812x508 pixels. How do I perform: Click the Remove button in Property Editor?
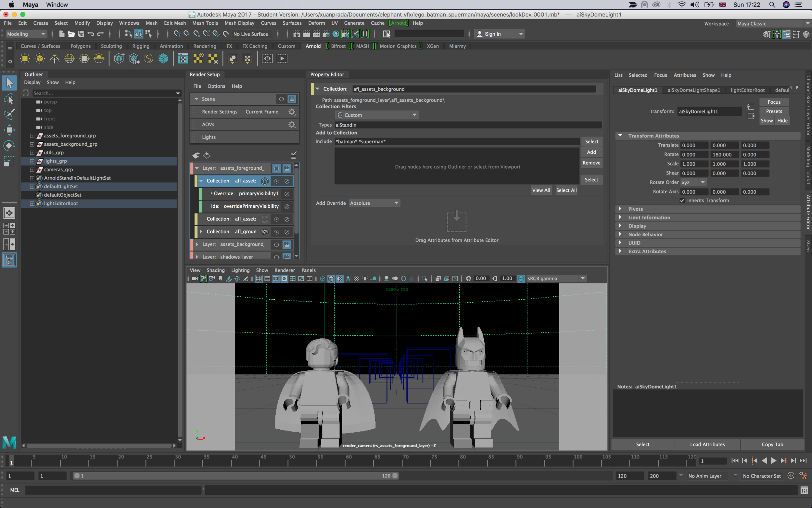click(591, 163)
